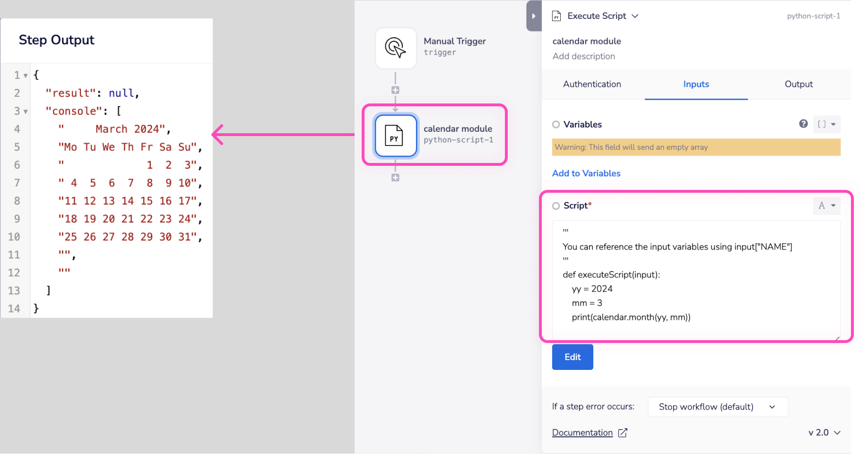The width and height of the screenshot is (868, 454).
Task: Open Script text type dropdown
Action: pyautogui.click(x=826, y=206)
